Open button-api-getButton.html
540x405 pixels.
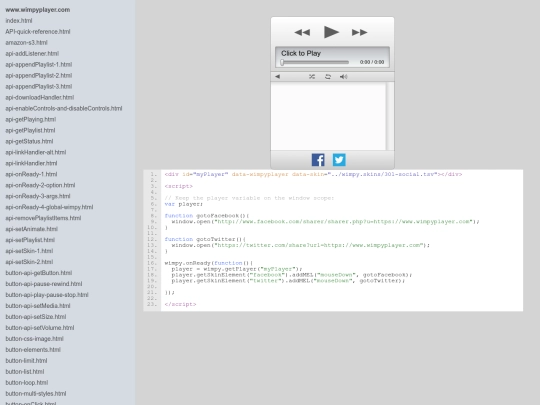(39, 273)
